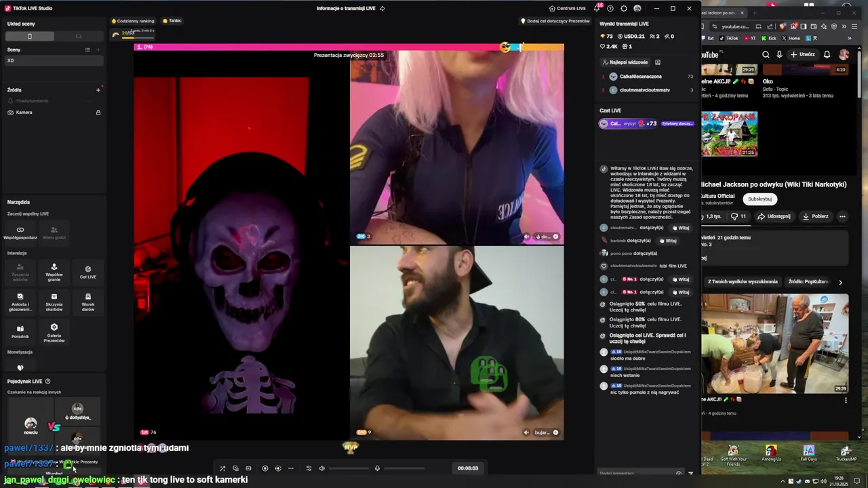The image size is (868, 488).
Task: Open Codzienny ranking tab
Action: 133,21
